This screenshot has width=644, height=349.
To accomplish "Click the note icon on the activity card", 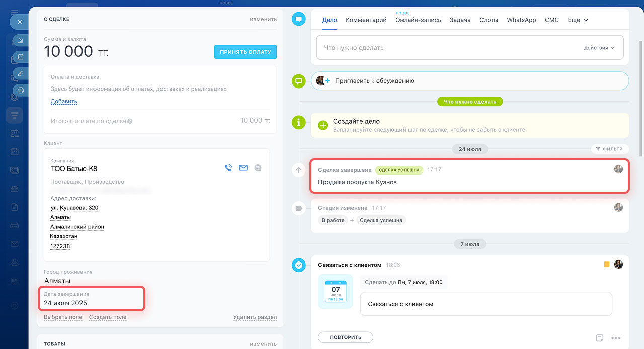I will point(600,338).
